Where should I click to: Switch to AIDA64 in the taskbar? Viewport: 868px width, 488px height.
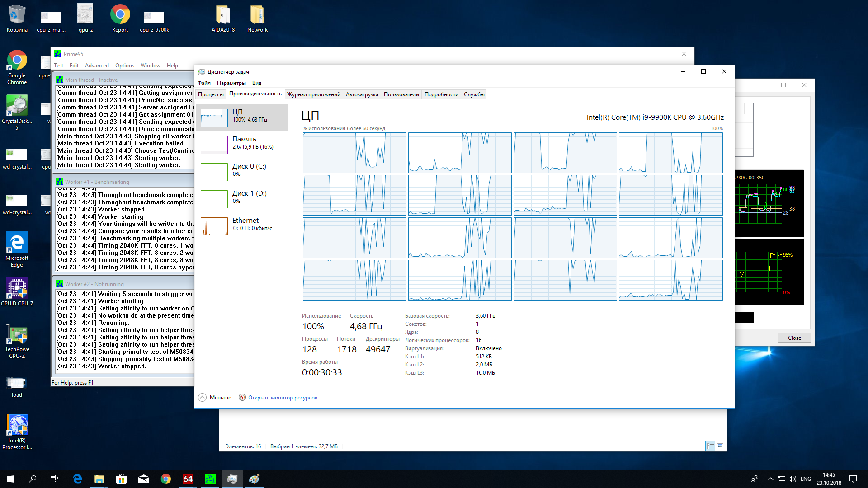tap(188, 479)
